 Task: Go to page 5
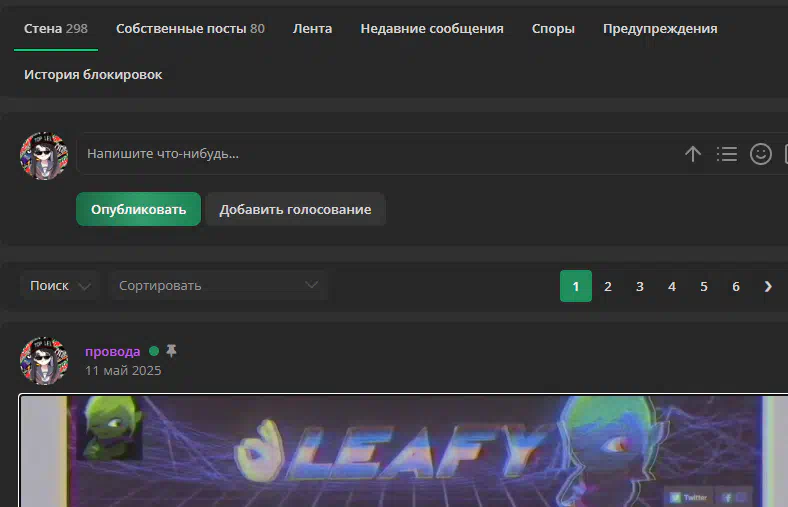(x=704, y=286)
